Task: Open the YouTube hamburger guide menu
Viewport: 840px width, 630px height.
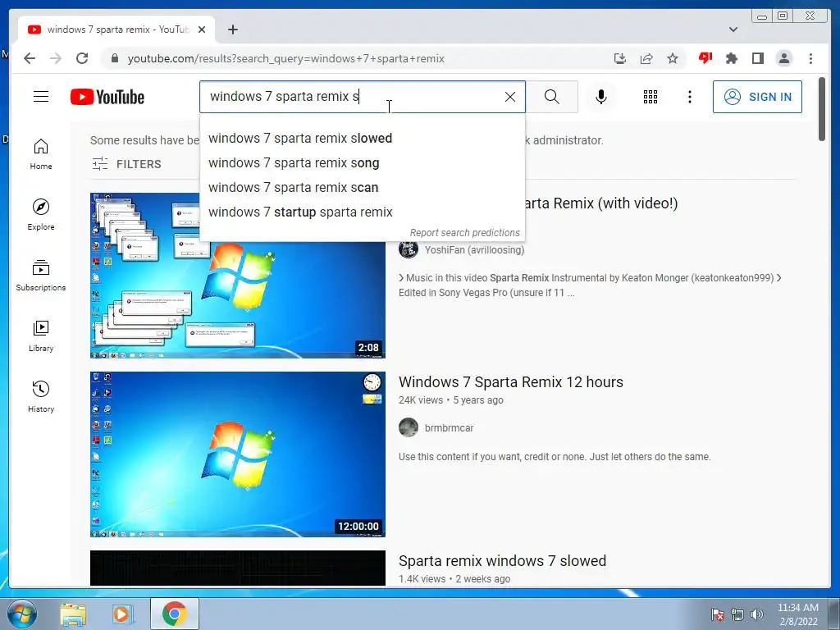Action: click(41, 97)
